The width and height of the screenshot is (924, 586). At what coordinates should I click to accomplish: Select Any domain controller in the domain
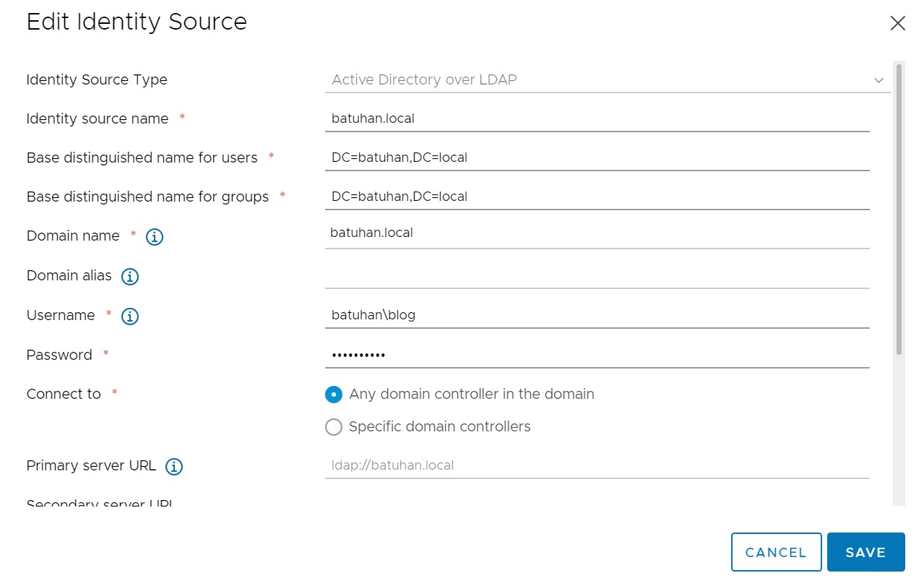point(334,395)
